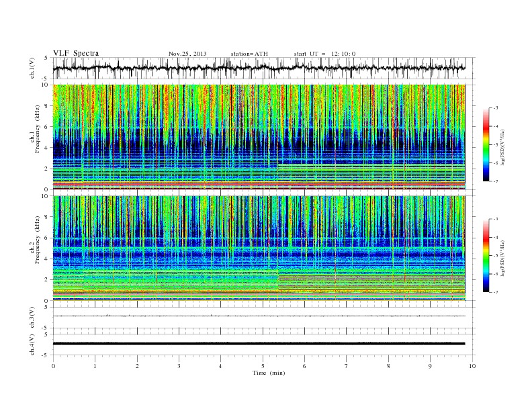
Task: Click time axis tick label "3"
Action: pyautogui.click(x=179, y=366)
